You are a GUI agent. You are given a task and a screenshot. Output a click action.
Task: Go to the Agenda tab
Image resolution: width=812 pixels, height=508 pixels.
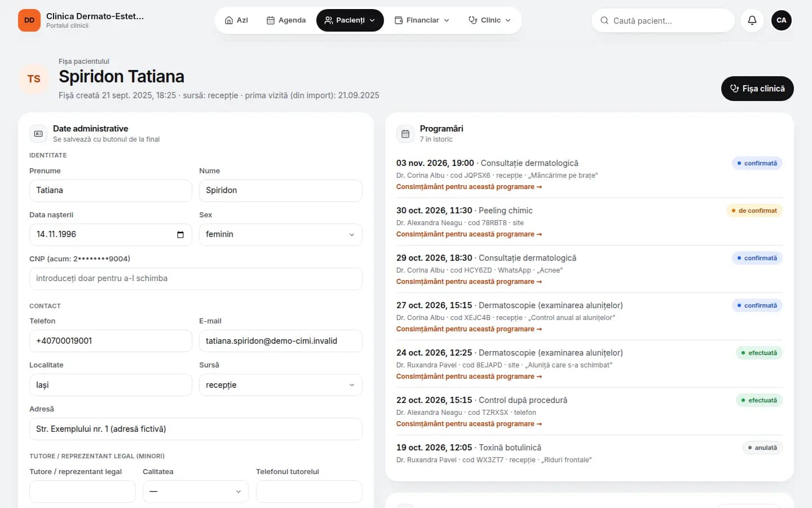pos(286,20)
